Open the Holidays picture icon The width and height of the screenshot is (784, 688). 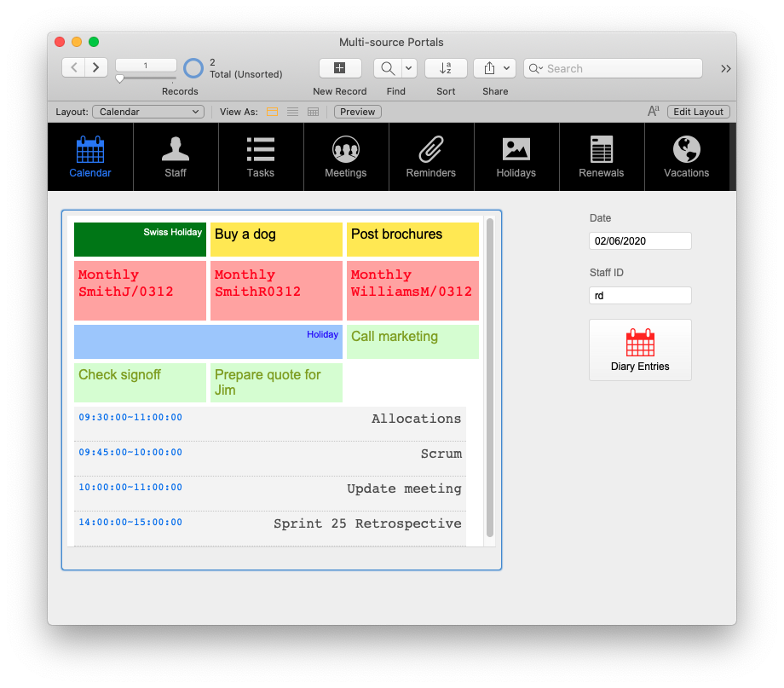[516, 149]
